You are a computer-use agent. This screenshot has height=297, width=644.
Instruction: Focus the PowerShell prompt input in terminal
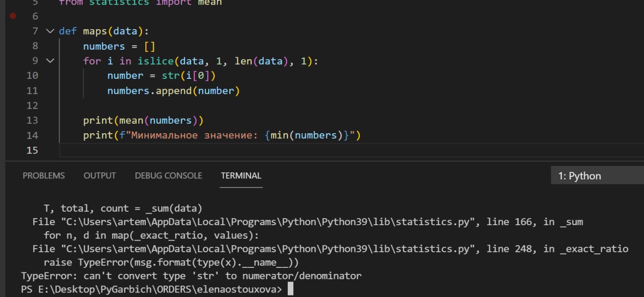point(290,289)
